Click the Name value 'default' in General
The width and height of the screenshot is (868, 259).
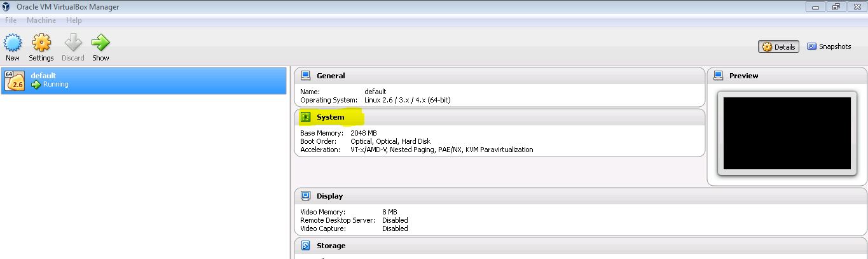click(375, 92)
